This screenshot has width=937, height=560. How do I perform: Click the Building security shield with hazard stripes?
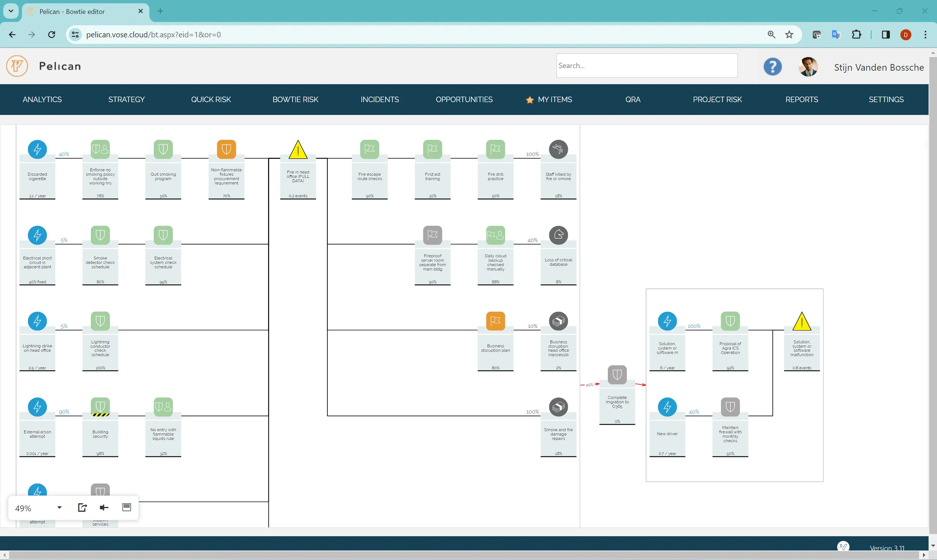[x=100, y=407]
